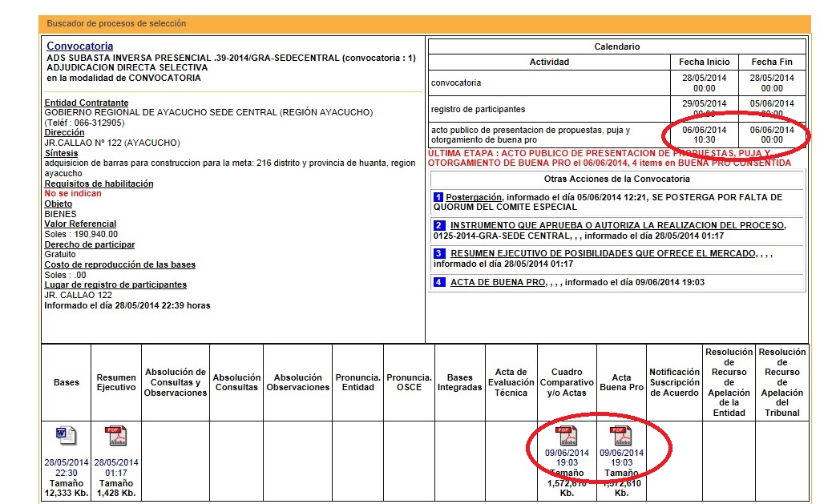Click the Entidad Contratante label

pyautogui.click(x=87, y=103)
